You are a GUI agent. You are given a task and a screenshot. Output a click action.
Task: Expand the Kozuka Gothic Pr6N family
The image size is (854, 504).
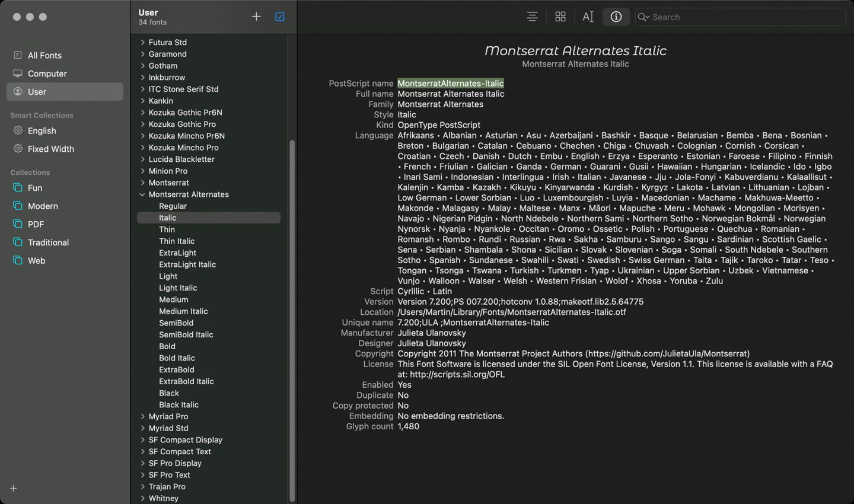[142, 112]
